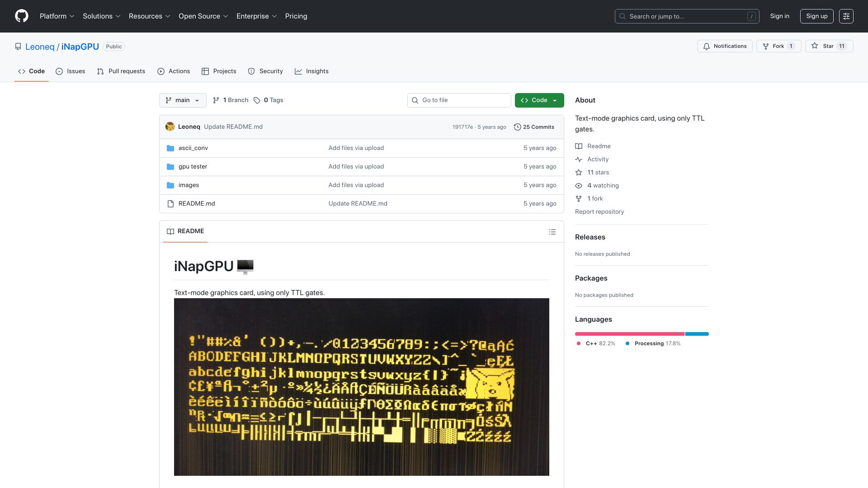Focus the Go to file field

pyautogui.click(x=459, y=100)
